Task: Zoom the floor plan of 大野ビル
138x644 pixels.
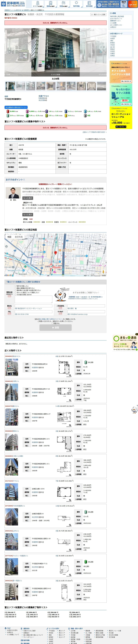Action: point(70,400)
